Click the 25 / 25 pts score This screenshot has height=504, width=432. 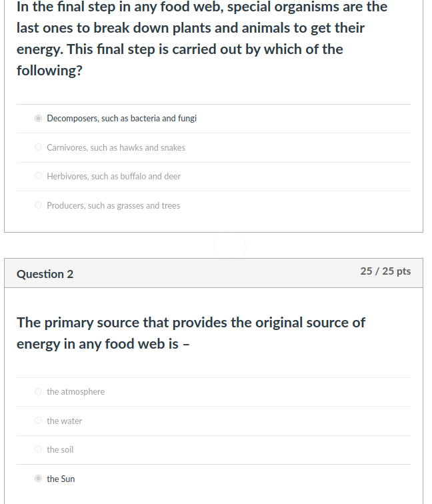click(x=385, y=271)
